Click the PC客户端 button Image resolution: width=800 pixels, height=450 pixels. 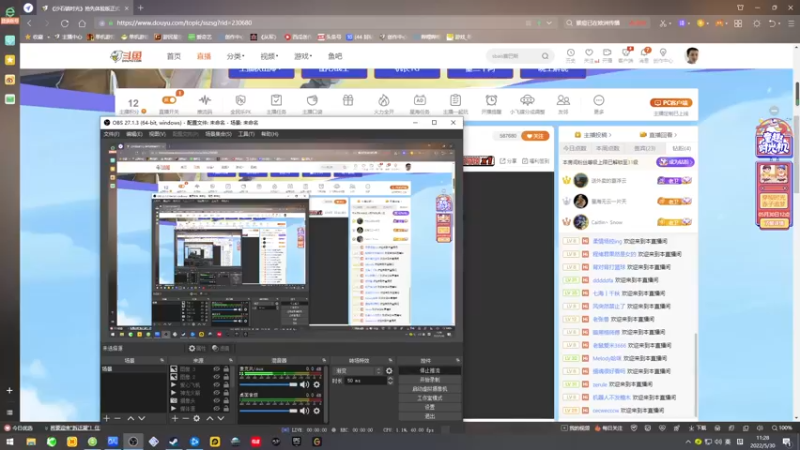click(670, 103)
